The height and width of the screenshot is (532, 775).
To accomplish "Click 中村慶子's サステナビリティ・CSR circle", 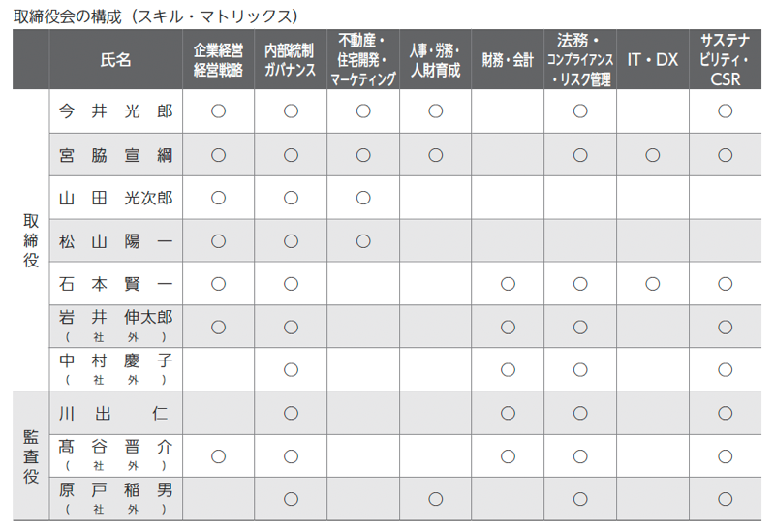I will [725, 370].
